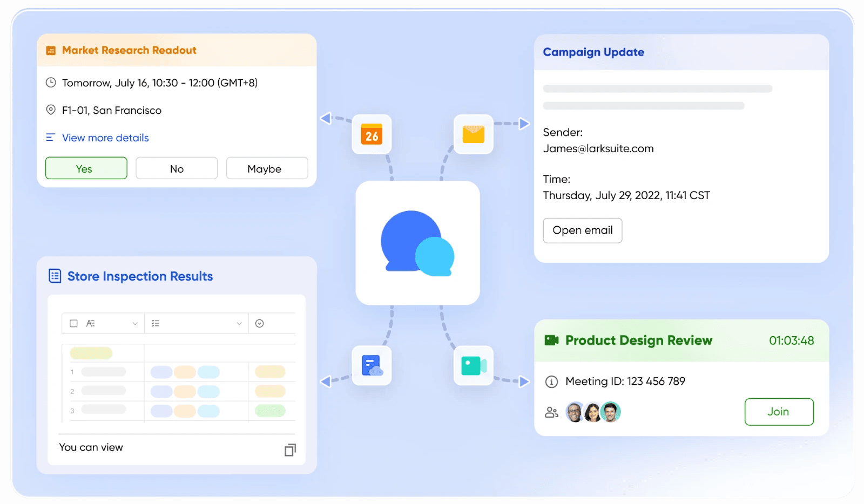Expand the first column header dropdown arrow
The height and width of the screenshot is (504, 864).
135,324
